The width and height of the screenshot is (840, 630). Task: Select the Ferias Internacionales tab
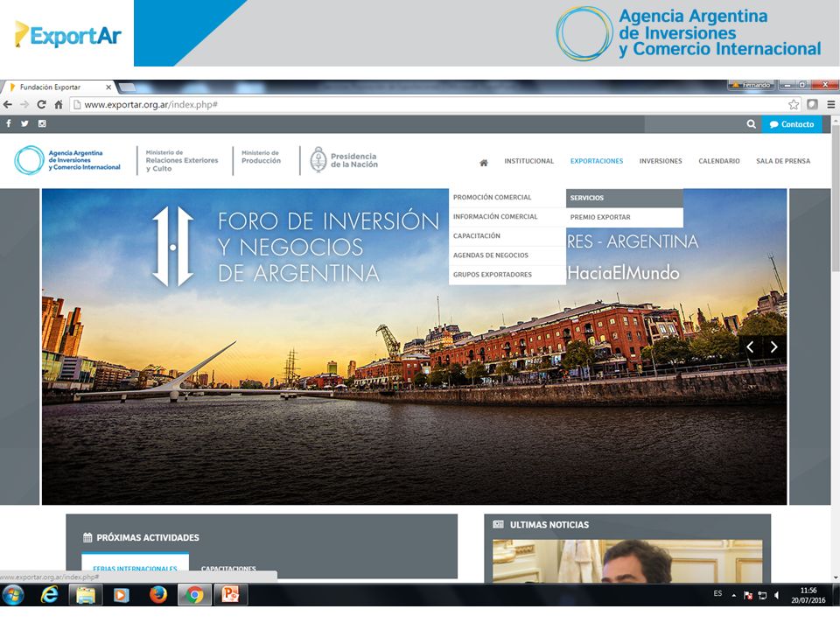(x=135, y=567)
